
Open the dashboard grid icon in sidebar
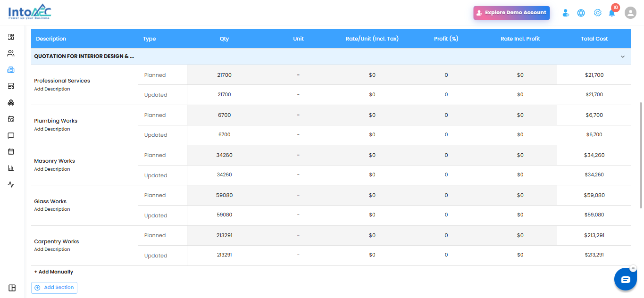(11, 37)
